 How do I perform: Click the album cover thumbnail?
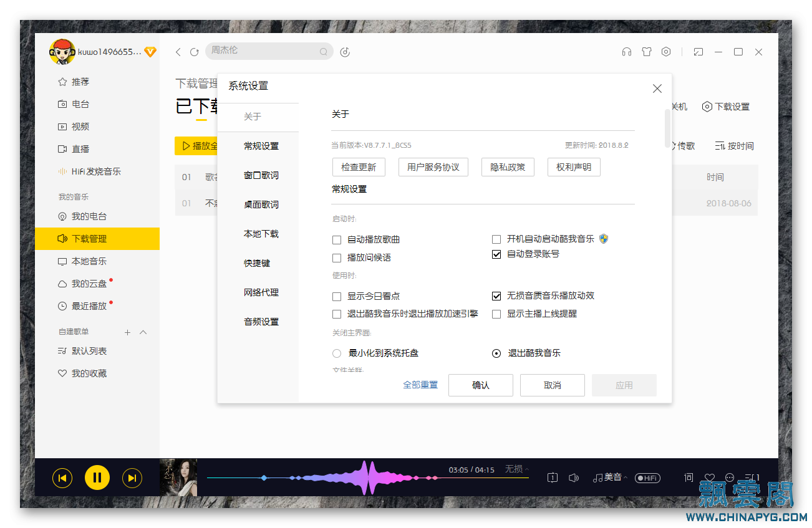point(178,478)
